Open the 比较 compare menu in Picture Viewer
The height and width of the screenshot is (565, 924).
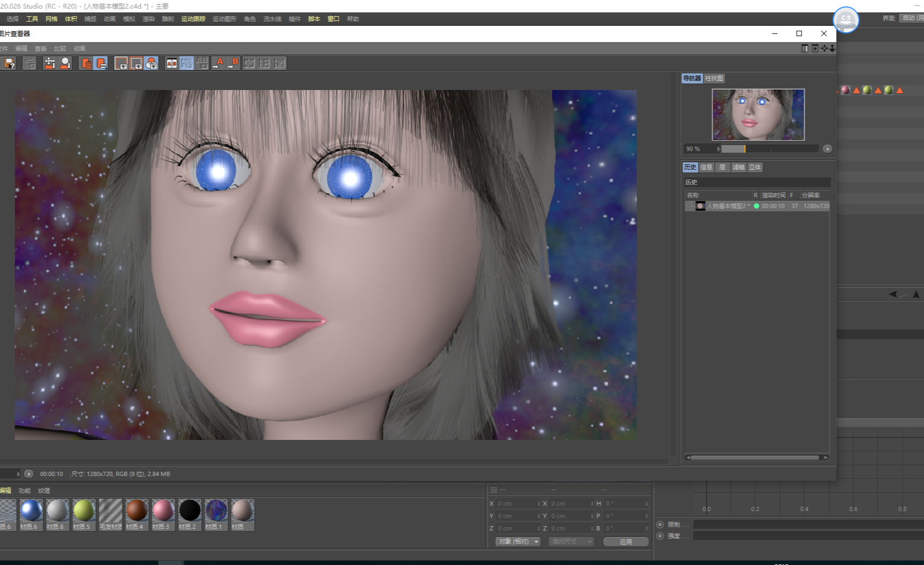(60, 49)
